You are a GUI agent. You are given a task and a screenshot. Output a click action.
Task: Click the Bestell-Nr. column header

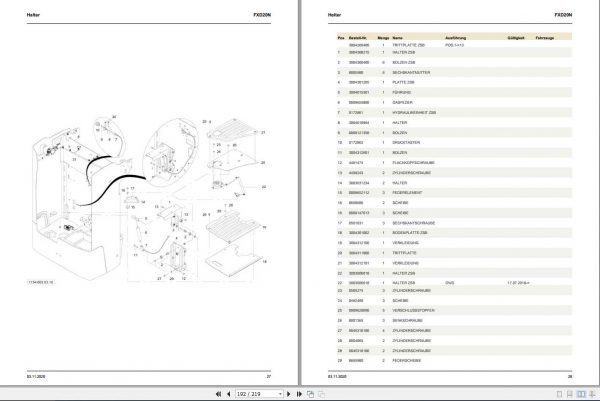point(358,38)
